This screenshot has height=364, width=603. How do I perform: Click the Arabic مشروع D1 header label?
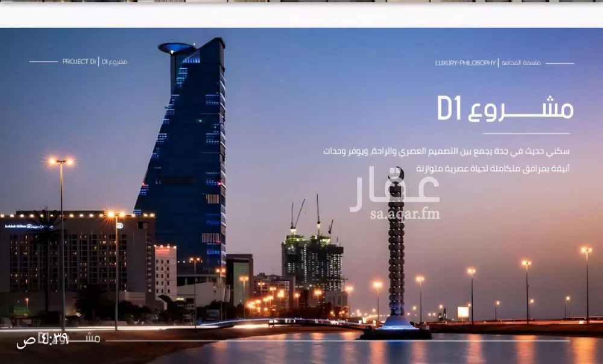click(x=115, y=61)
